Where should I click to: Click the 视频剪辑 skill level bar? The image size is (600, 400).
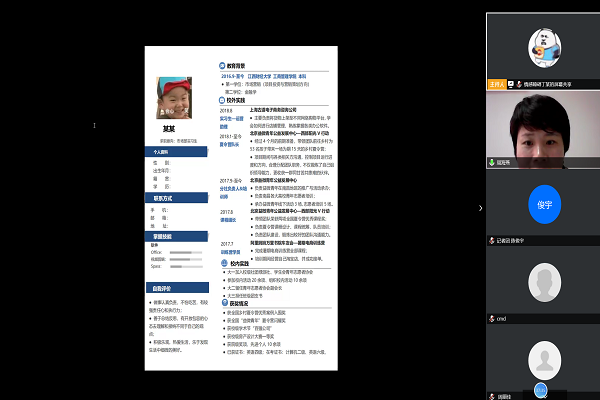[x=186, y=260]
